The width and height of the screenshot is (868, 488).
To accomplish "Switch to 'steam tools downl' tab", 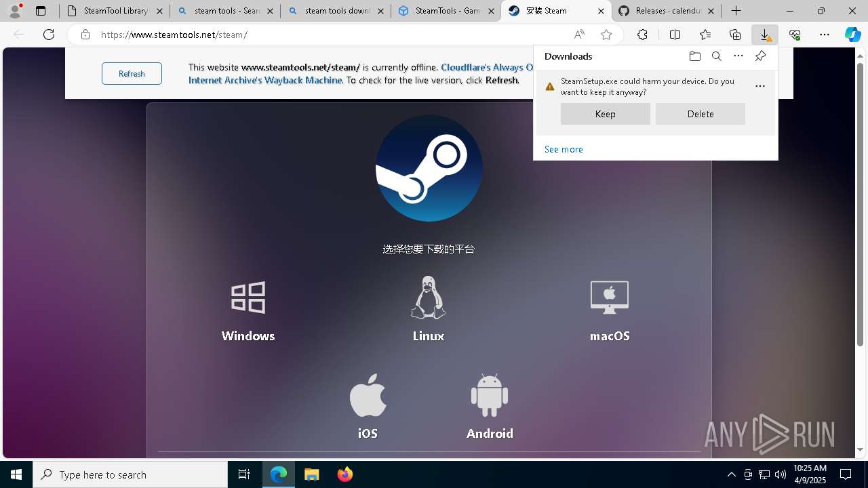I will pyautogui.click(x=335, y=11).
